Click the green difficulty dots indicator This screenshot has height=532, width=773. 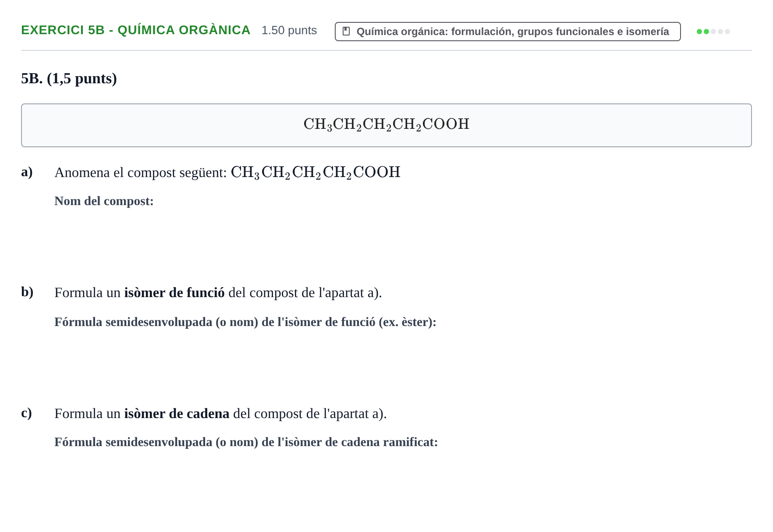point(713,32)
